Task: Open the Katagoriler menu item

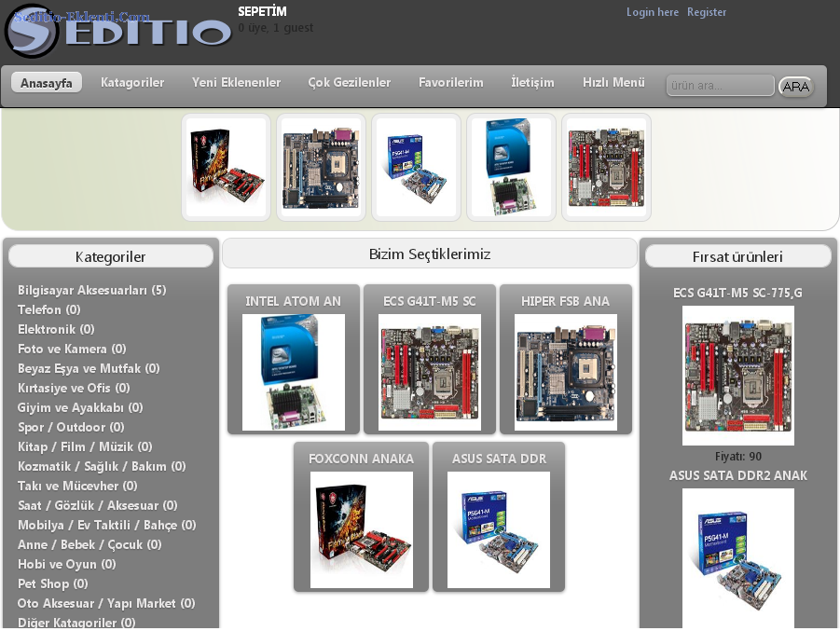Action: coord(132,83)
